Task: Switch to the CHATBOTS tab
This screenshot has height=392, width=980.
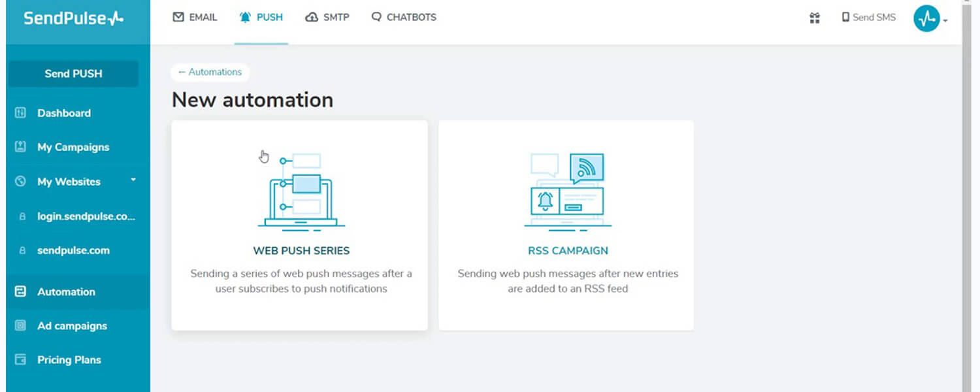Action: tap(404, 17)
